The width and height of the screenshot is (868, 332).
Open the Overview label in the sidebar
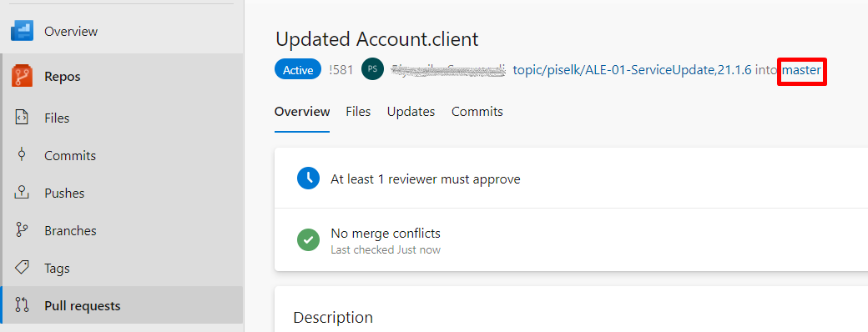[x=71, y=32]
